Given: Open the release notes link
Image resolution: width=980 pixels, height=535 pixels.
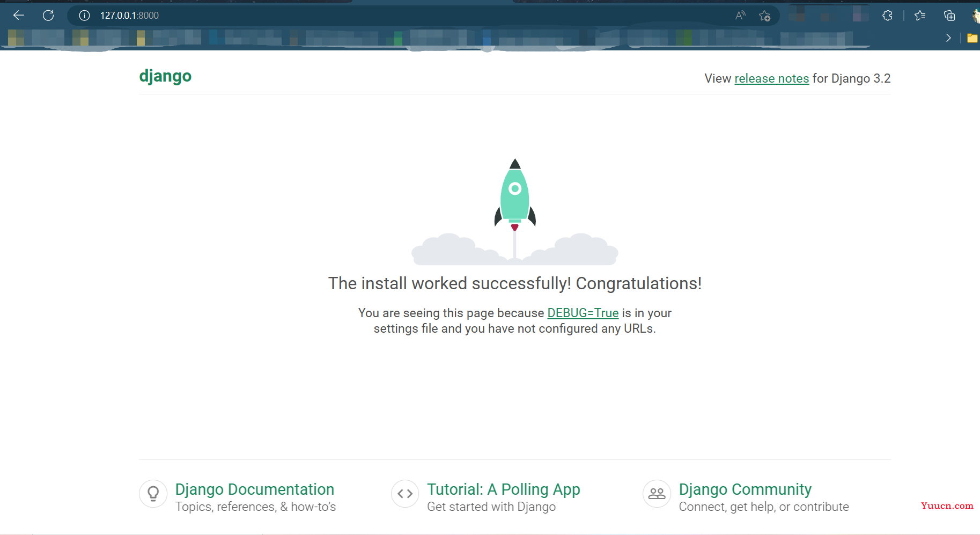Looking at the screenshot, I should coord(771,78).
